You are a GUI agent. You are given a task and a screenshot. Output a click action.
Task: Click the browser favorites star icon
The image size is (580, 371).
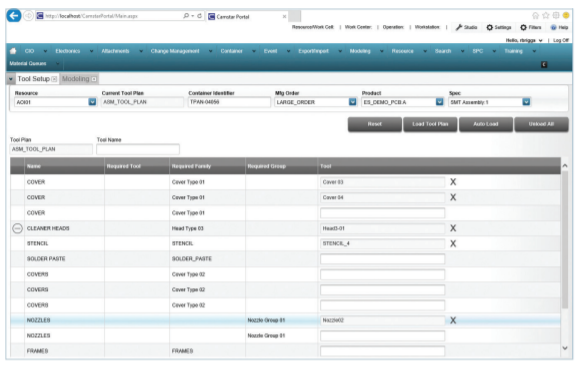click(546, 16)
